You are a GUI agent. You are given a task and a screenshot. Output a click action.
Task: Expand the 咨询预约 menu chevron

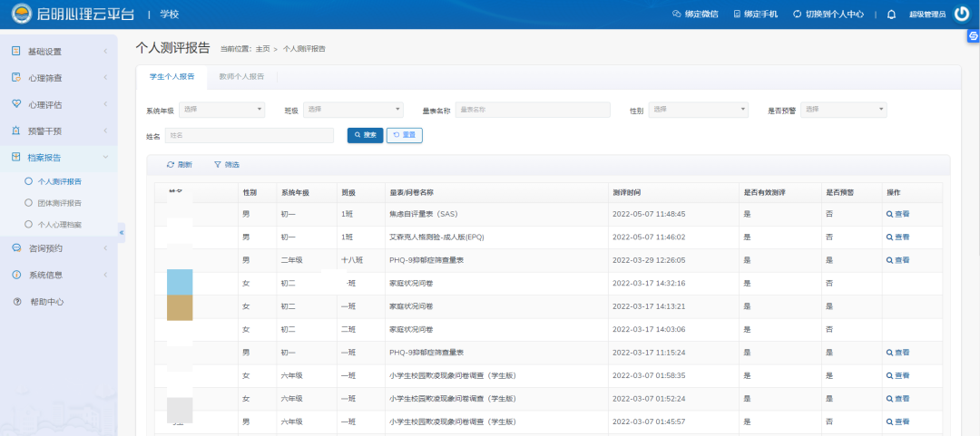point(105,248)
